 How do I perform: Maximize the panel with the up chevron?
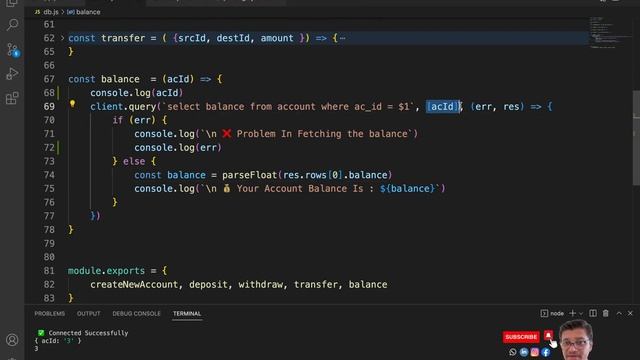[619, 313]
